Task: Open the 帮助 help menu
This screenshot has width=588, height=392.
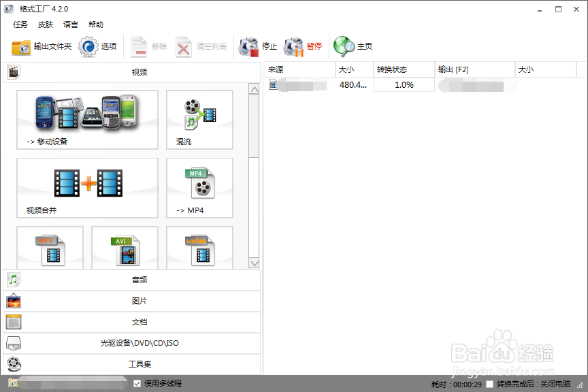Action: click(x=96, y=24)
